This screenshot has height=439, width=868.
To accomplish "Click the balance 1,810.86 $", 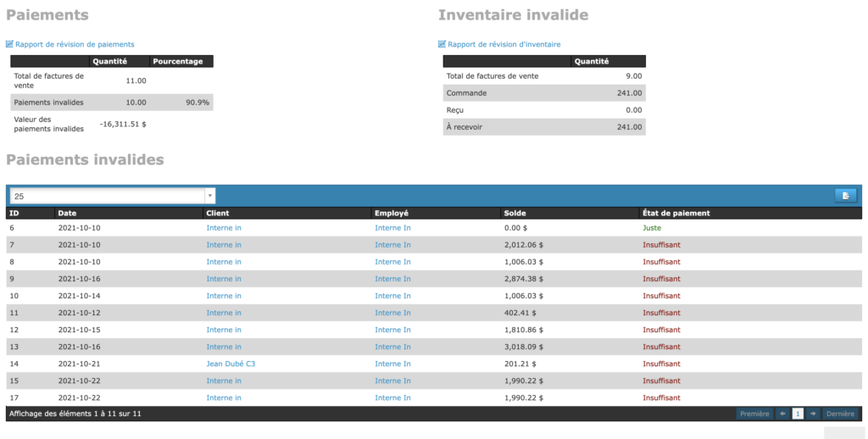I will pyautogui.click(x=524, y=330).
